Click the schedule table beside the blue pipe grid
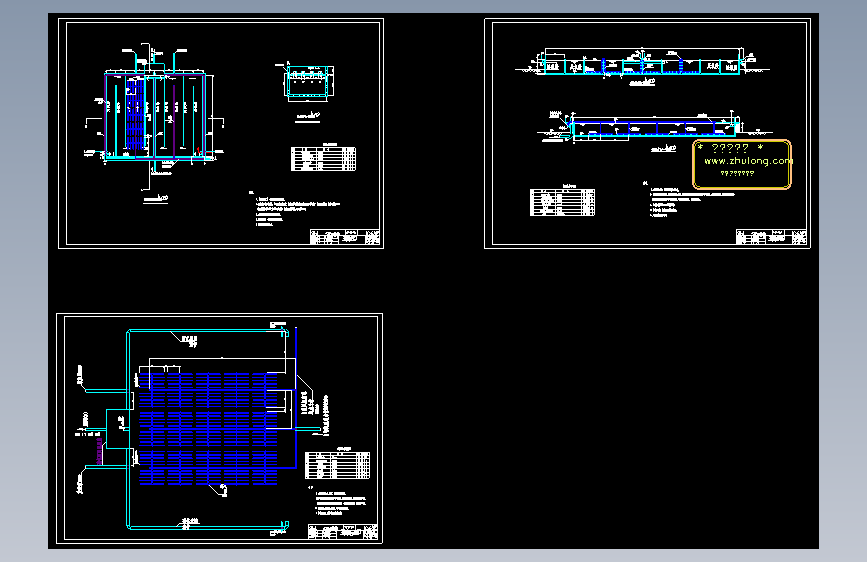This screenshot has width=867, height=562. [x=337, y=465]
